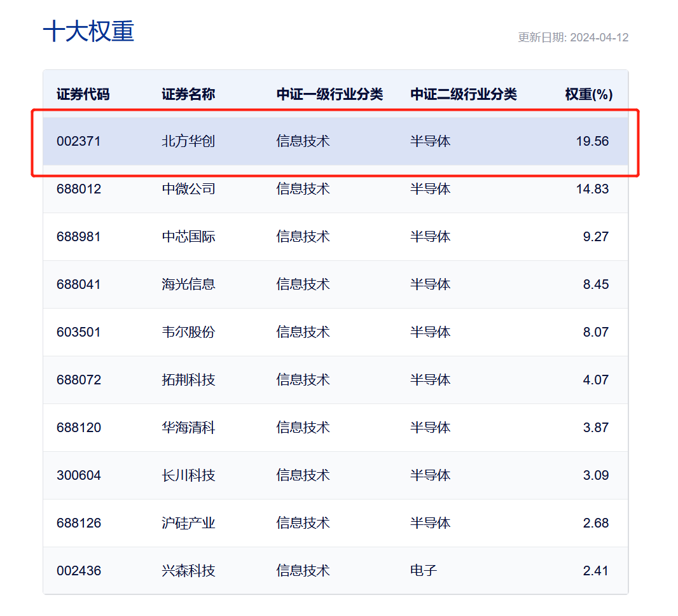Viewport: 678px width, 616px height.
Task: Click 信息技术 in the 沪硅产业 row
Action: coord(303,523)
